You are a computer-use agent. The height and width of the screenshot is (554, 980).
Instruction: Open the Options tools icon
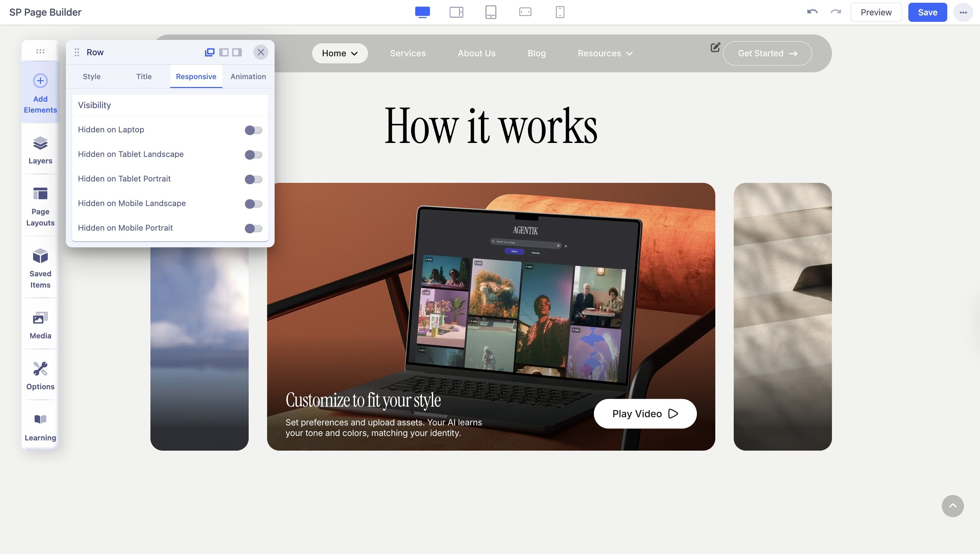(x=40, y=376)
